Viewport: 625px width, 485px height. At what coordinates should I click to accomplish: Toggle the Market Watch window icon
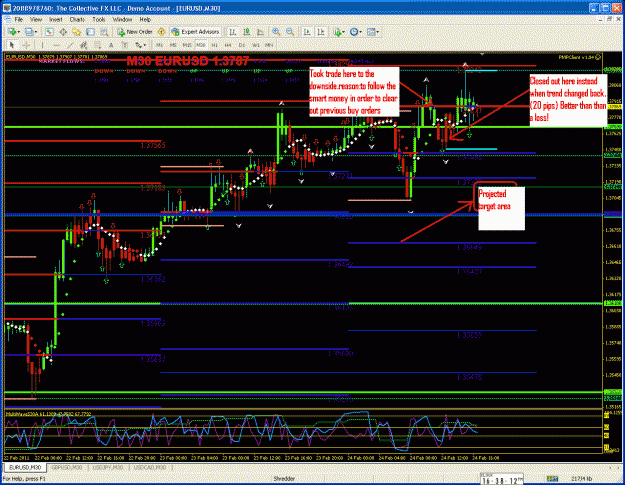(49, 32)
